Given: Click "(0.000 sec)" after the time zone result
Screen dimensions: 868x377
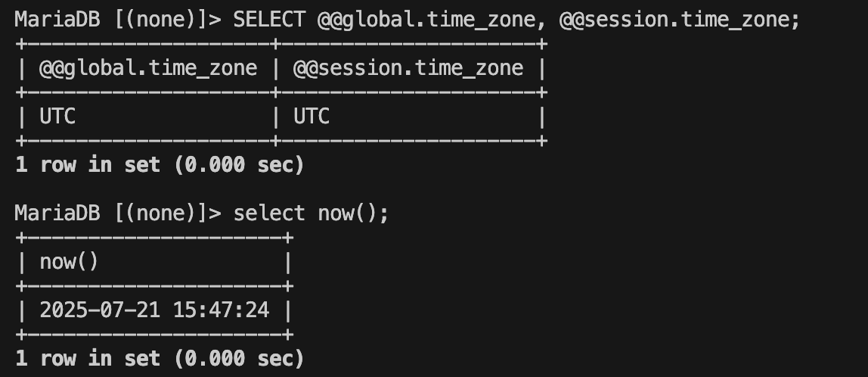Looking at the screenshot, I should (x=239, y=164).
